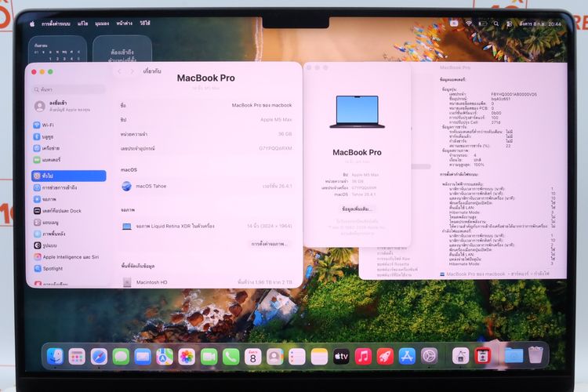This screenshot has height=392, width=588.
Task: Click the System Information path bar at bottom
Action: pos(495,274)
